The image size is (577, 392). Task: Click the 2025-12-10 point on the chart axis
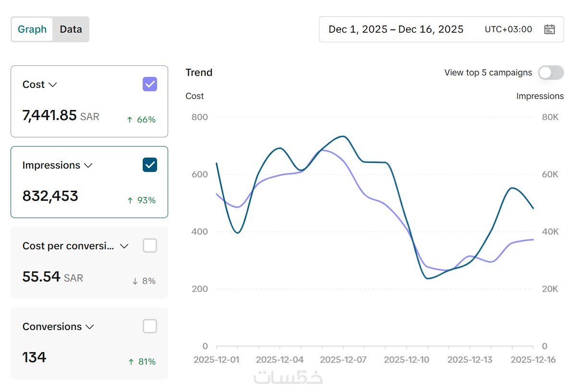pyautogui.click(x=406, y=360)
